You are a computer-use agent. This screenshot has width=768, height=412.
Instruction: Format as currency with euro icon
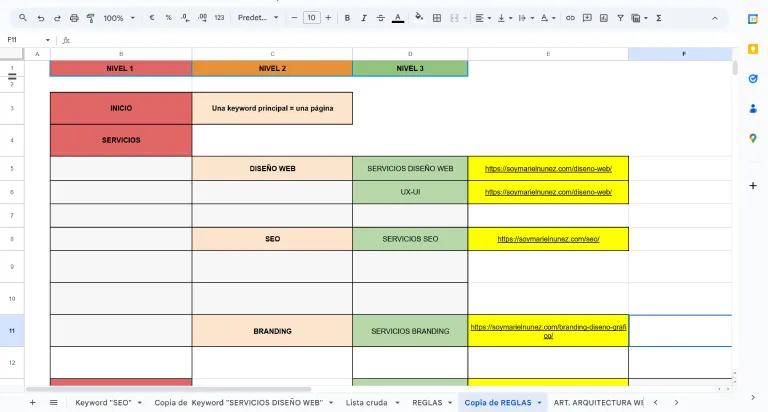pyautogui.click(x=152, y=18)
